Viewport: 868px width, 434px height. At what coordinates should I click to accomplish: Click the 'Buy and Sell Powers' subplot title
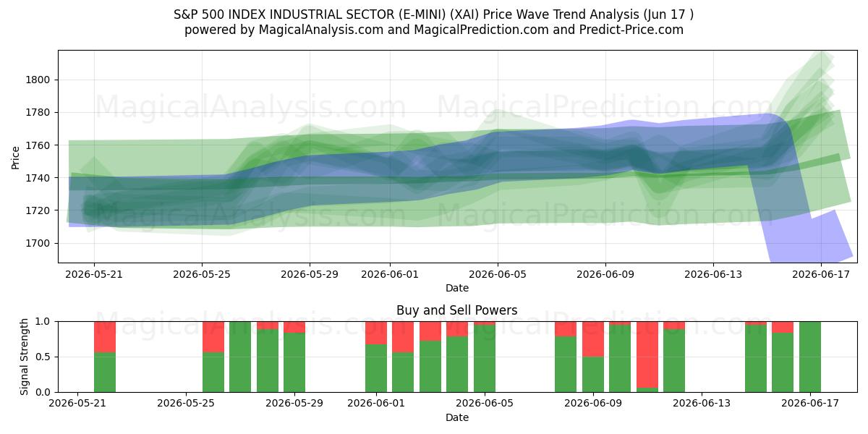pyautogui.click(x=457, y=310)
